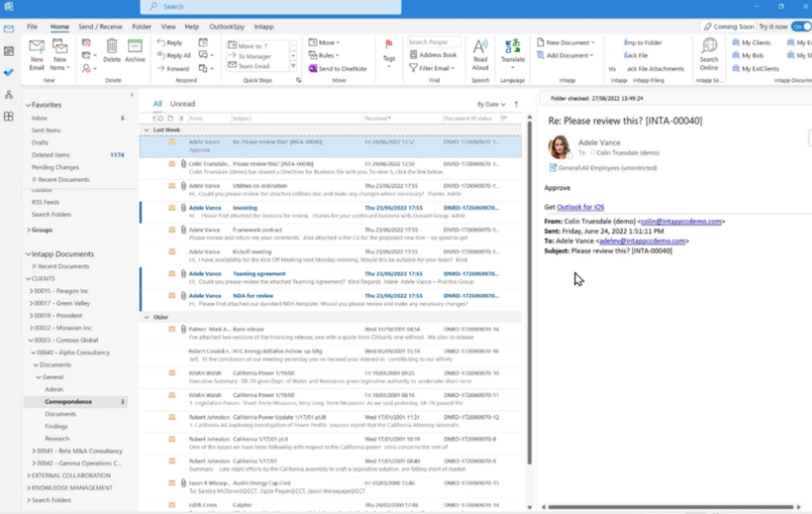Screen dimensions: 812x514
Task: Select the Teaming agreement email
Action: pos(330,278)
